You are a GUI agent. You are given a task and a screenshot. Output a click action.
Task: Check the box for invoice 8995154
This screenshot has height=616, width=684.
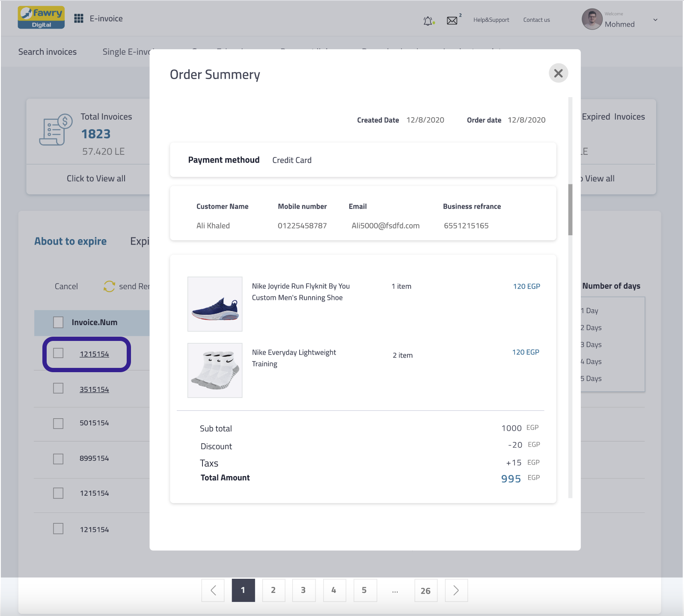pyautogui.click(x=58, y=459)
